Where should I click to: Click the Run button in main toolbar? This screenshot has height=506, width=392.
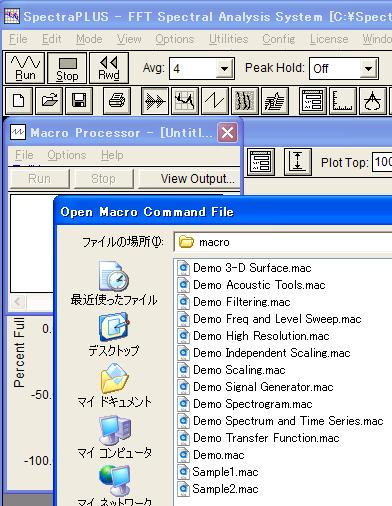pyautogui.click(x=25, y=68)
